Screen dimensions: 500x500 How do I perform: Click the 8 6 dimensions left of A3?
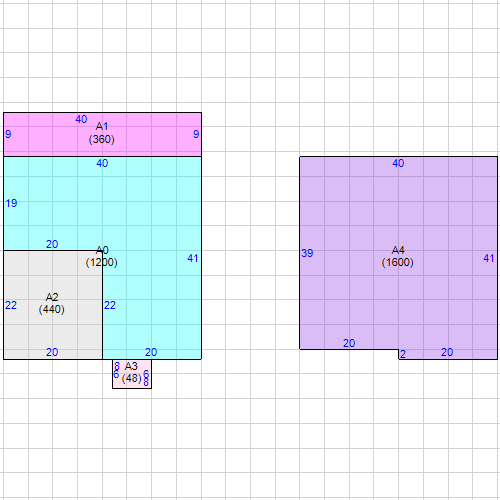point(116,370)
